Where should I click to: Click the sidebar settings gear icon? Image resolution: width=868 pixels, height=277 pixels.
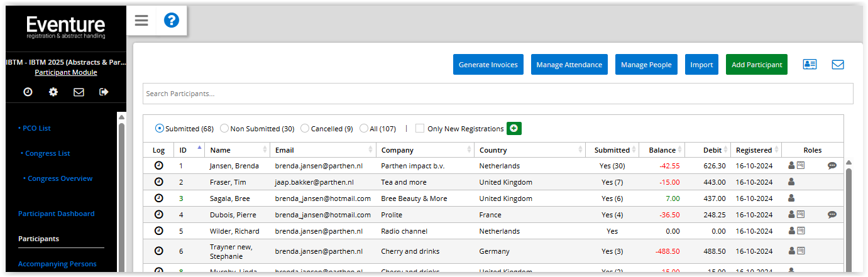53,92
